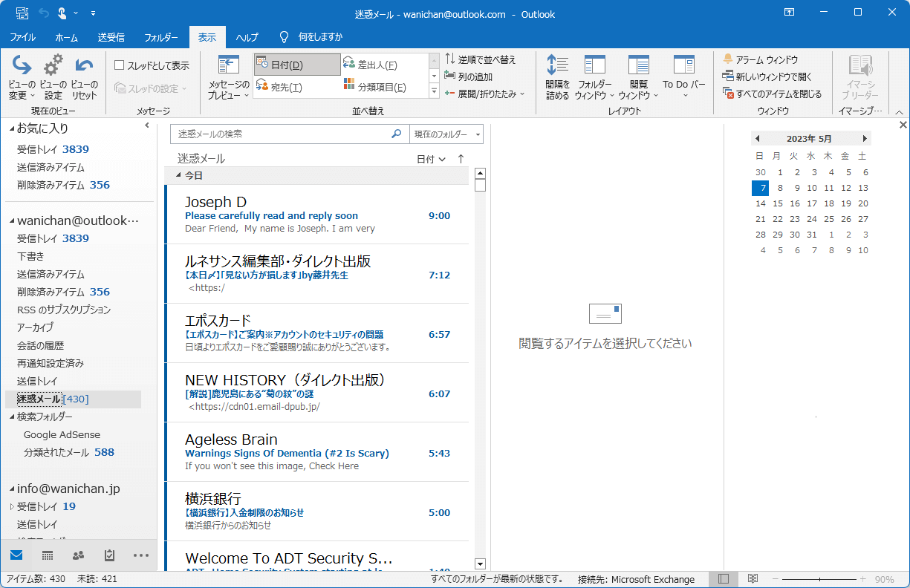Click touch/mouse mode icon in Quick Access
Image resolution: width=910 pixels, height=588 pixels.
tap(64, 13)
